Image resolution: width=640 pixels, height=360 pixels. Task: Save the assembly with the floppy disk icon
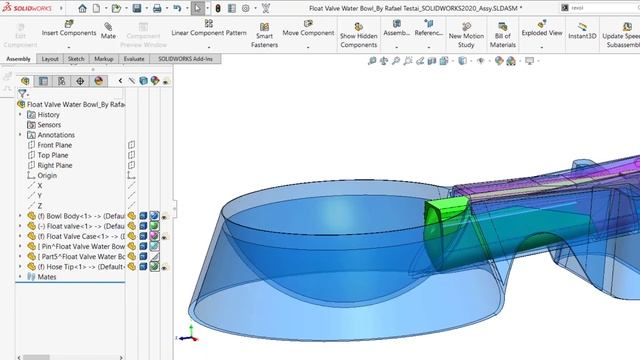[137, 8]
